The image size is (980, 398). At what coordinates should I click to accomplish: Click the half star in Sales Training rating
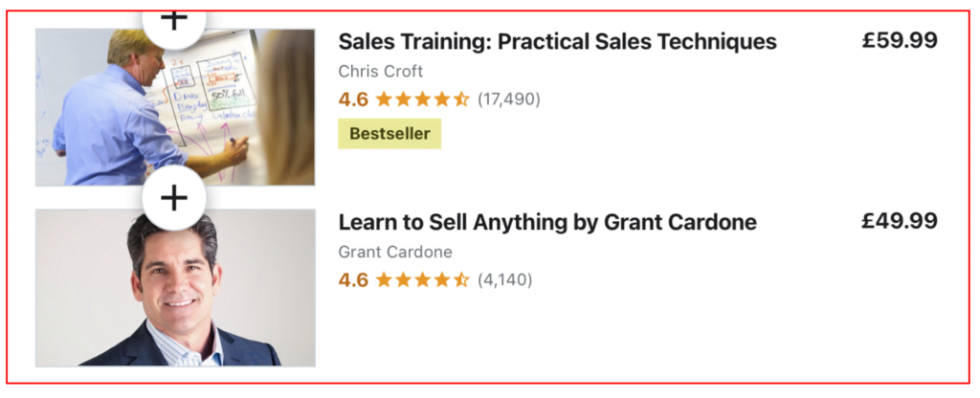tap(461, 99)
